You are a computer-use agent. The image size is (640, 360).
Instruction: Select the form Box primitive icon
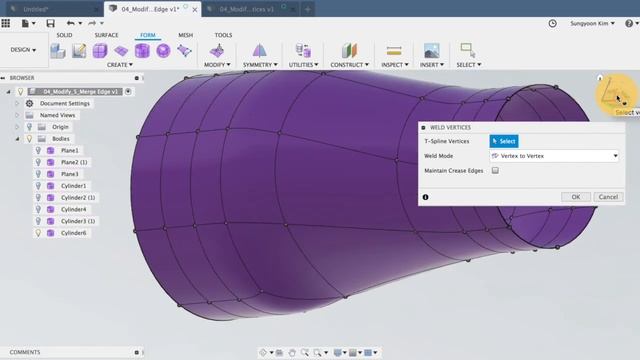[100, 51]
